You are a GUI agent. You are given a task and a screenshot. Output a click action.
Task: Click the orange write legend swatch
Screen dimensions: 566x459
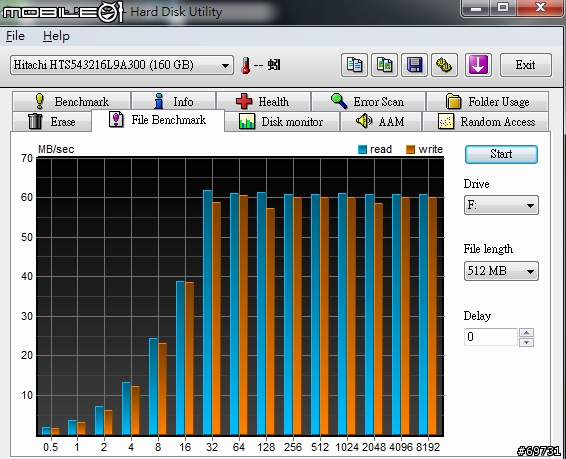click(x=410, y=149)
